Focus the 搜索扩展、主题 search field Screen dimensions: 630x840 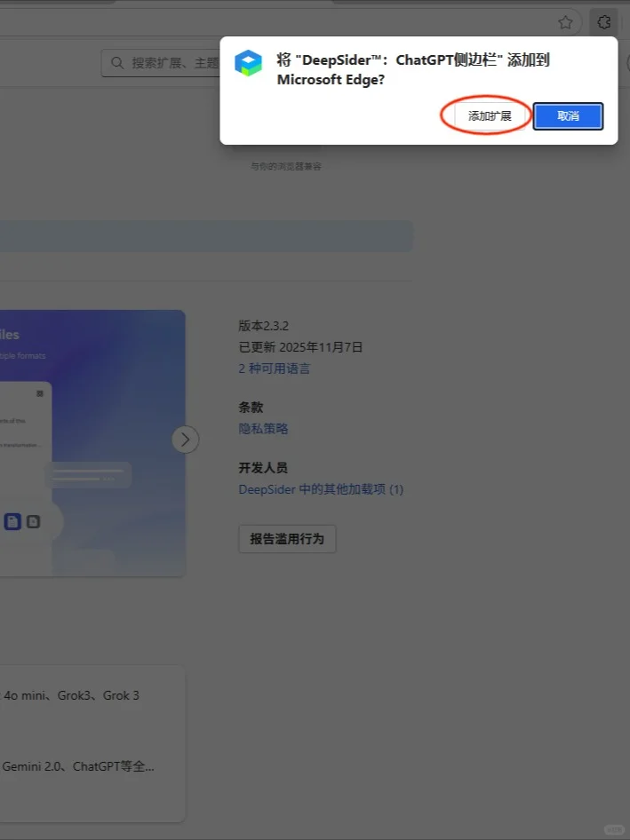point(161,63)
